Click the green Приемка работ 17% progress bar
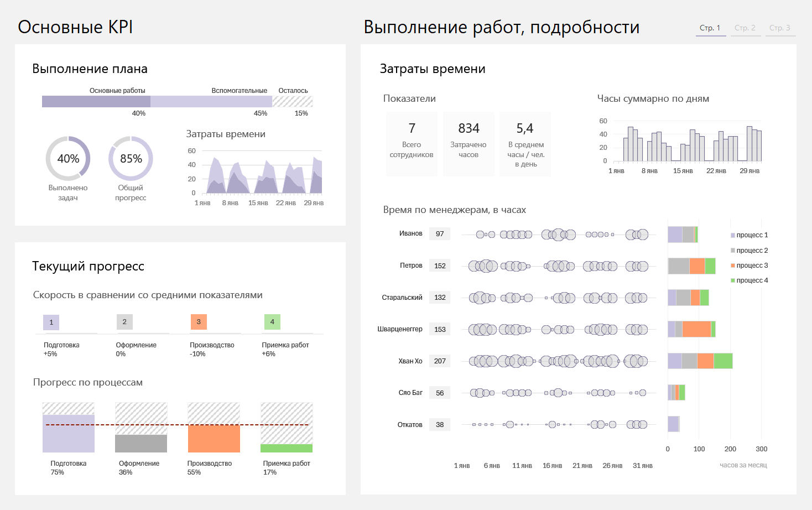812x510 pixels. tap(287, 448)
